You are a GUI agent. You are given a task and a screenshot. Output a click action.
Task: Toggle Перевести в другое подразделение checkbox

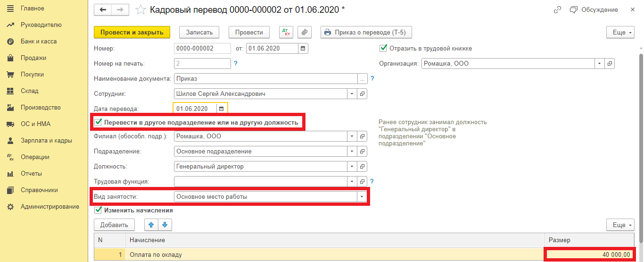click(x=99, y=123)
